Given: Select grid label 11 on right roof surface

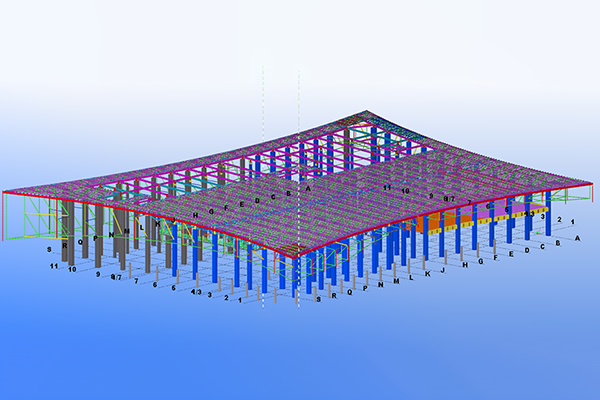Looking at the screenshot, I should 388,187.
